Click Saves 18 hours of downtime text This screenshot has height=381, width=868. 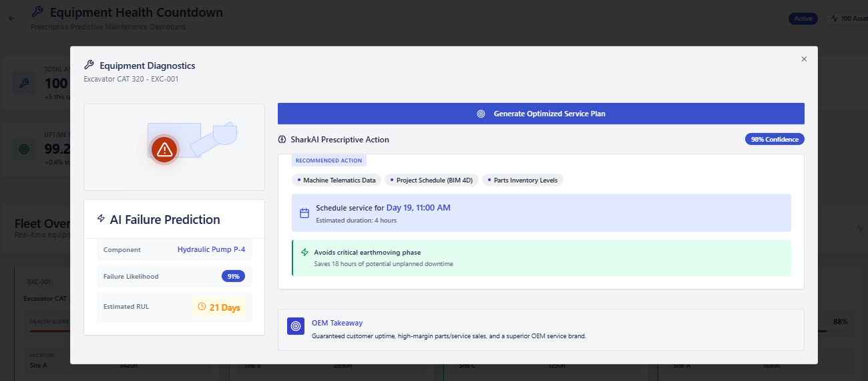click(x=383, y=264)
